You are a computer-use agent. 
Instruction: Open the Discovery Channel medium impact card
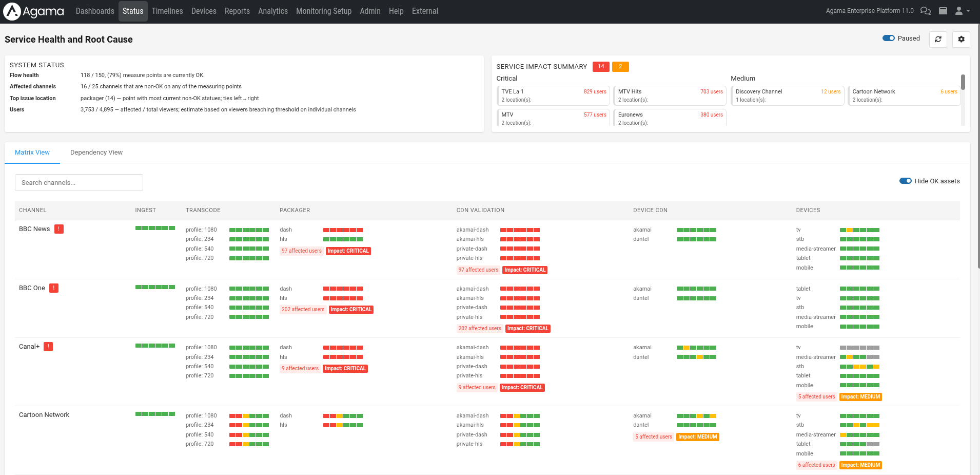click(787, 96)
